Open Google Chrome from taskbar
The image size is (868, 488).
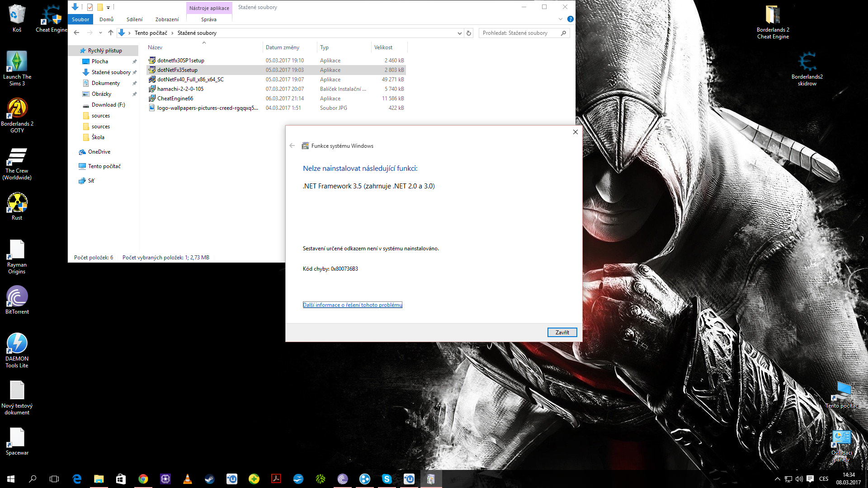143,479
